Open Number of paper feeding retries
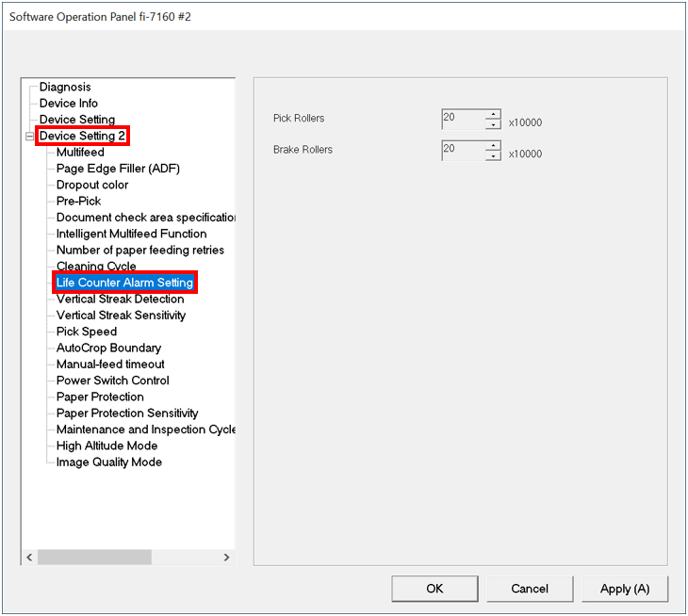 [140, 250]
